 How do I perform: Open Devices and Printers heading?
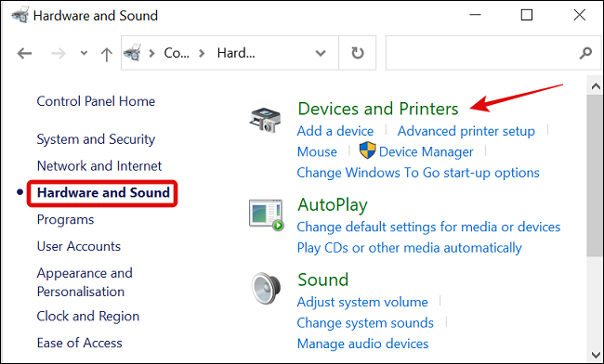click(x=378, y=109)
